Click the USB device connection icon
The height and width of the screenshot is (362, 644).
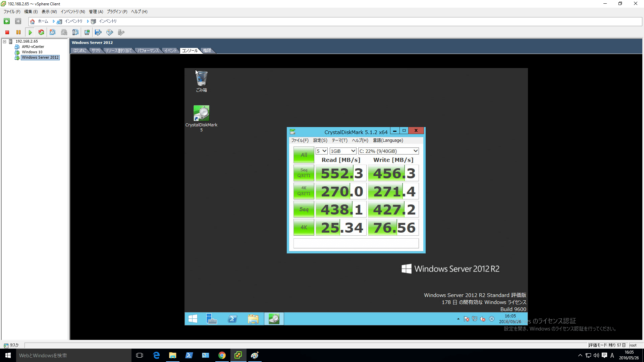121,32
